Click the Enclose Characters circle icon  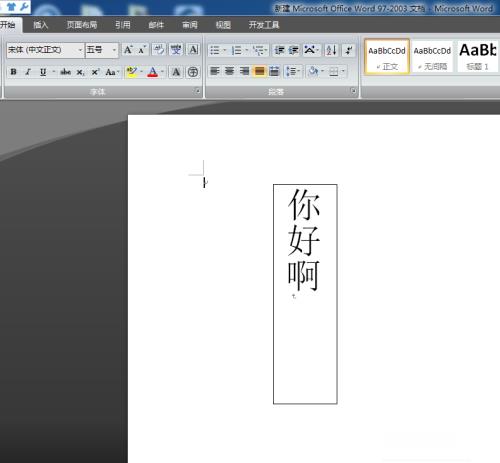(193, 72)
